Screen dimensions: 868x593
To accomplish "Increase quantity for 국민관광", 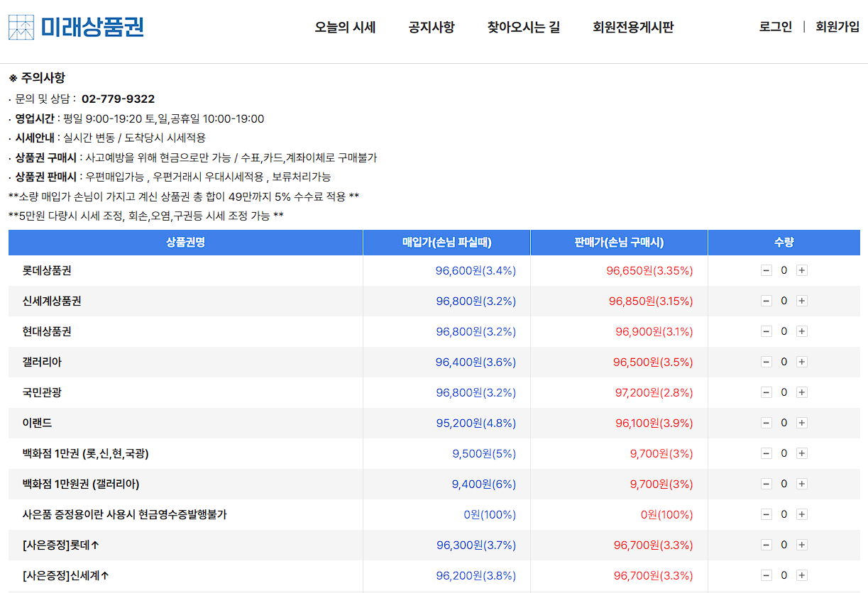I will pos(801,392).
